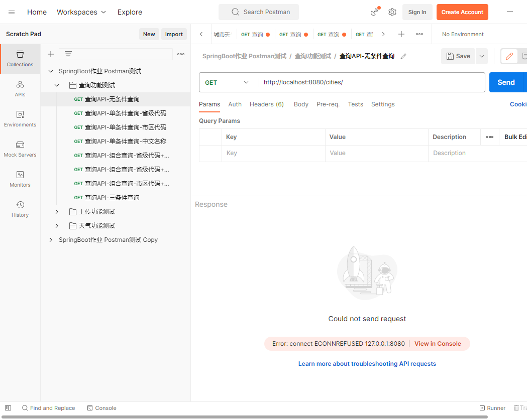Open the satellite sync status icon
Screen dimensions: 527x420
click(x=375, y=12)
